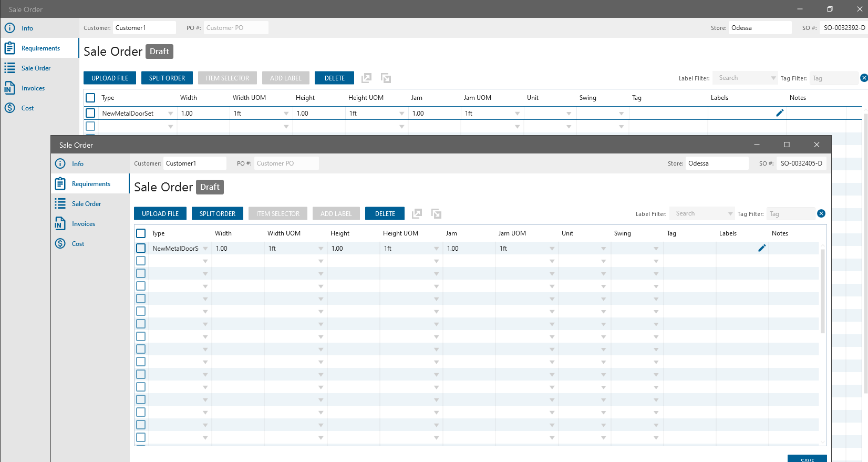Check the NewMetalDoorSet row checkbox in the background window
The height and width of the screenshot is (462, 868).
pos(90,113)
